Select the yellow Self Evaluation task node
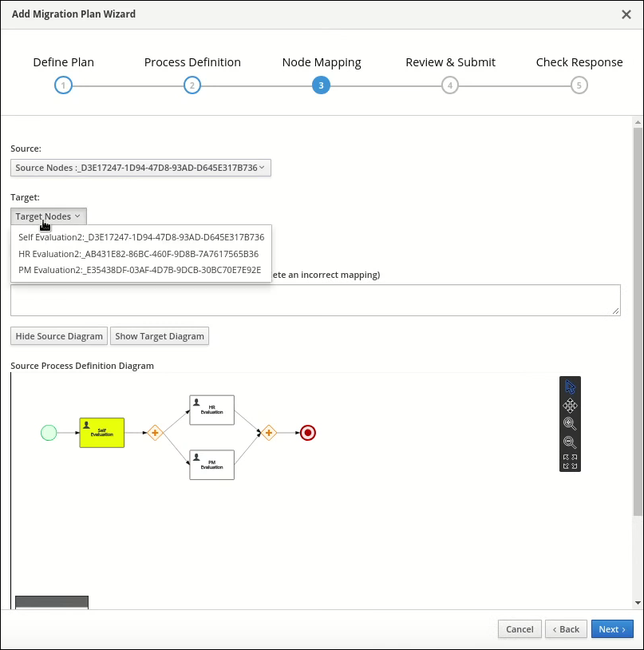 tap(102, 432)
